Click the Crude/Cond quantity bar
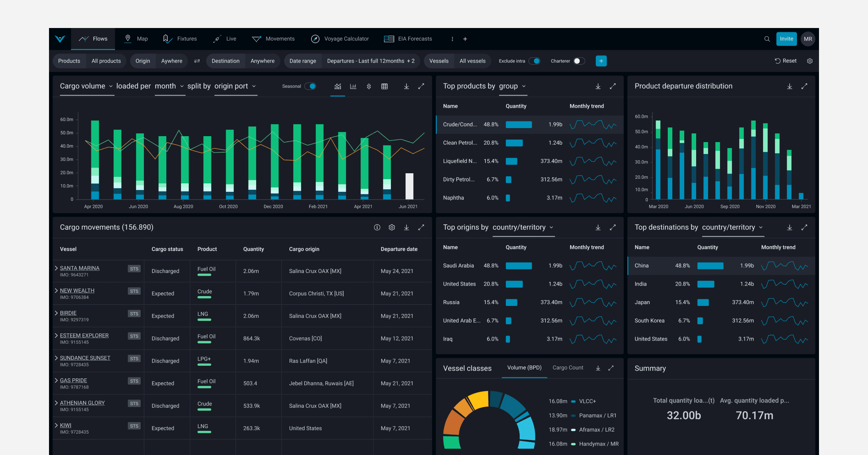 (519, 125)
